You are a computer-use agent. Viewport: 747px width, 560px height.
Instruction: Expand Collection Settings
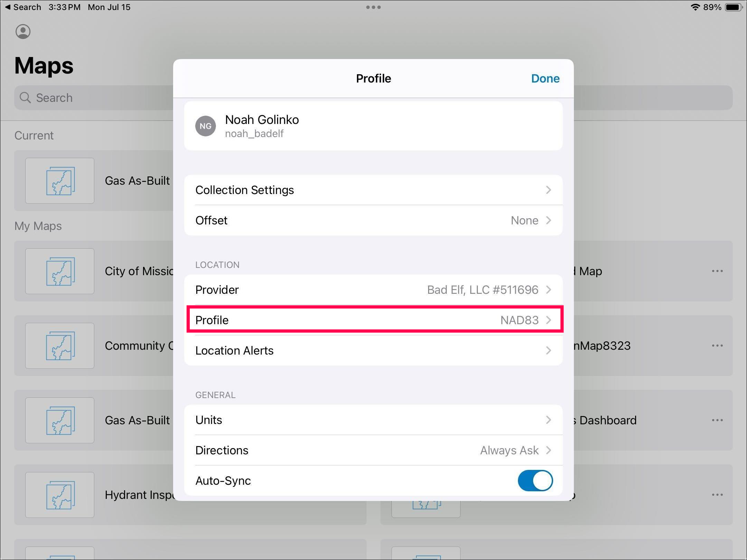coord(373,190)
